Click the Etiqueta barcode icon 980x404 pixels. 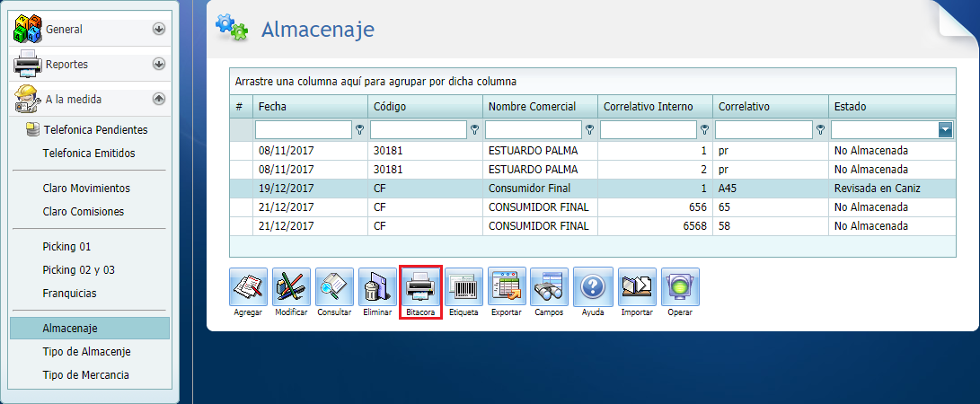coord(464,287)
